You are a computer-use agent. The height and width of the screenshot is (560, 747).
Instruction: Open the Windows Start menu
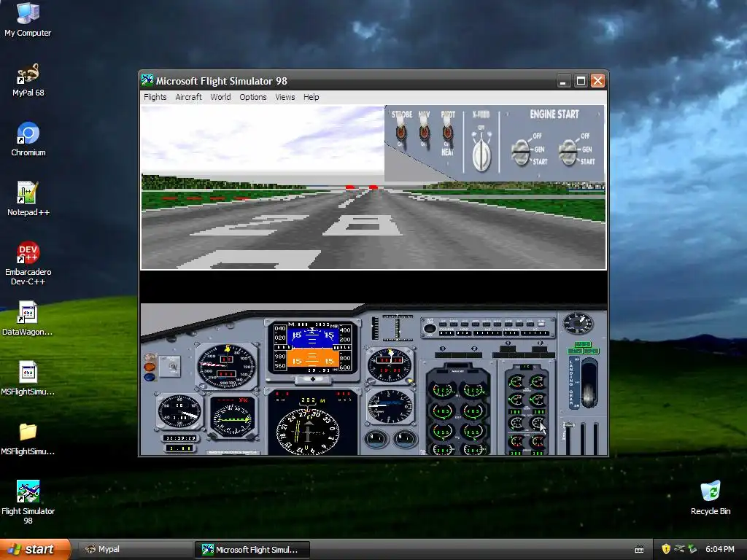coord(35,549)
